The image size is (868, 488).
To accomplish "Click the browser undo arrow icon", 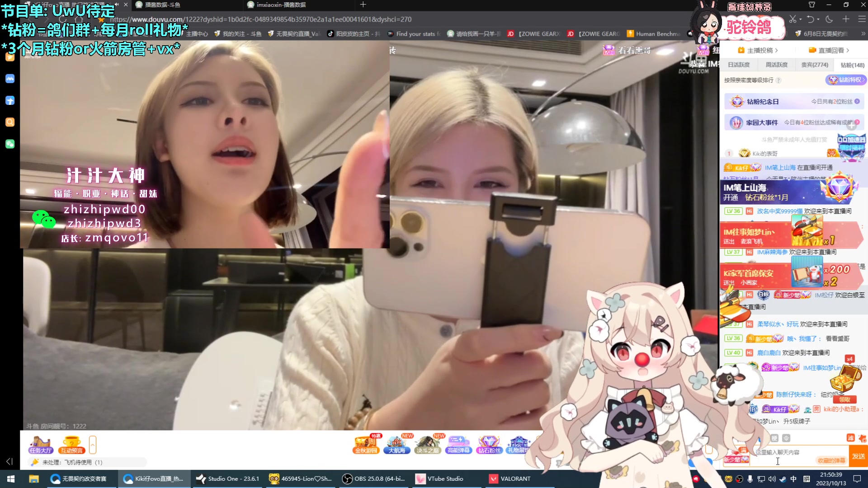I will click(x=810, y=19).
